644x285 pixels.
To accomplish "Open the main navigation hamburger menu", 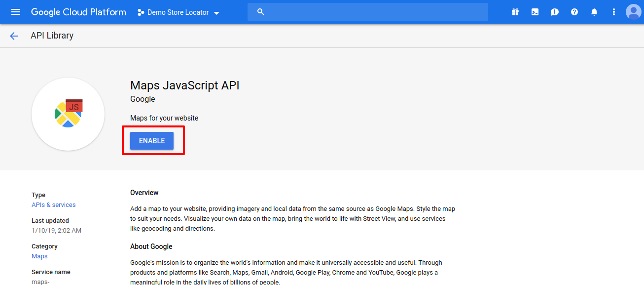I will [16, 12].
